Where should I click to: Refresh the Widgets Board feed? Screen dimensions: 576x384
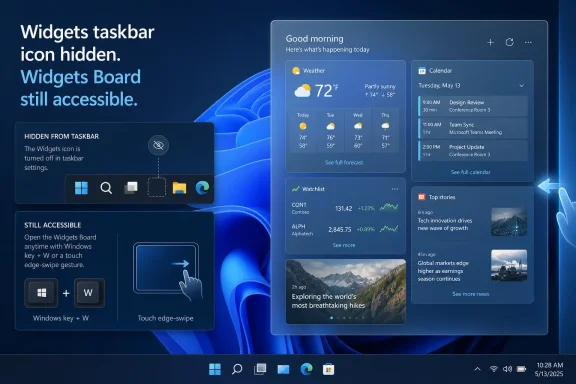tap(510, 42)
